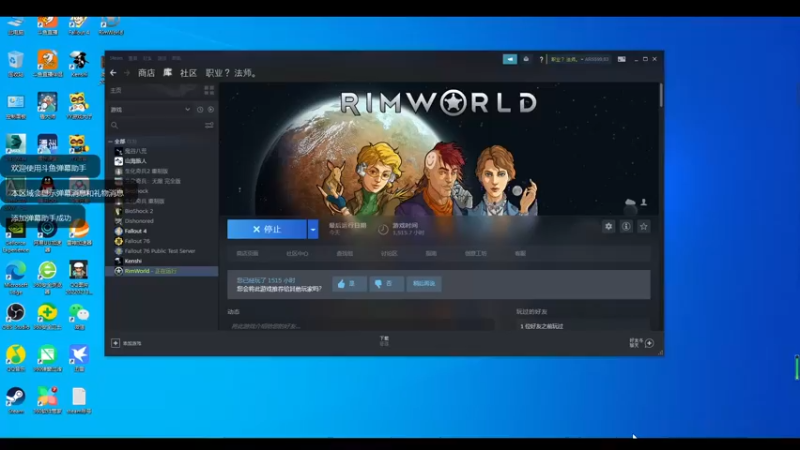Open QQ Music desktop shortcut
Viewport: 800px width, 450px height.
[x=16, y=358]
